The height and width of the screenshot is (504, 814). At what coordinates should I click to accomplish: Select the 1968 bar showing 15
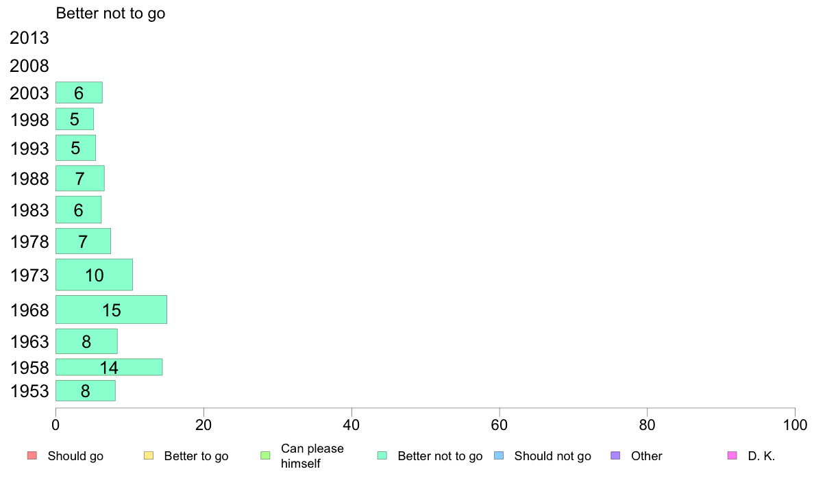coord(111,310)
